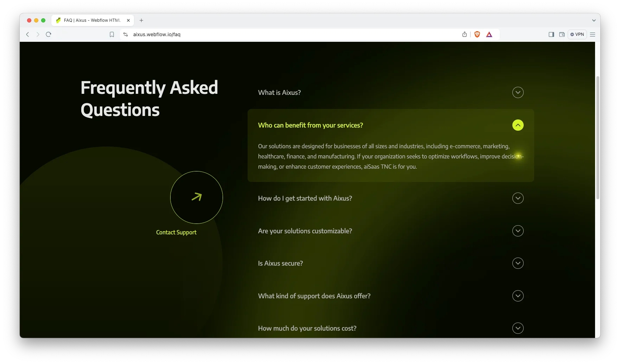The width and height of the screenshot is (620, 364).
Task: Click the address bar URL field
Action: [281, 34]
